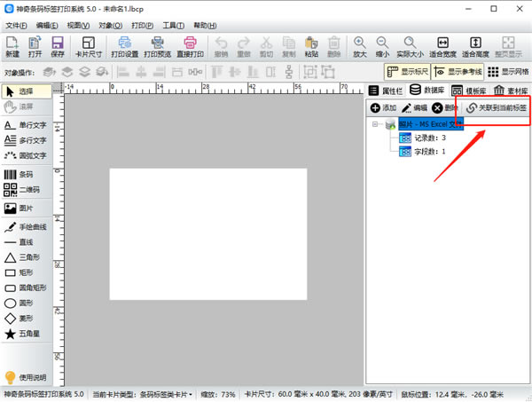
Task: Toggle 显示参考线 guide lines display
Action: point(458,72)
